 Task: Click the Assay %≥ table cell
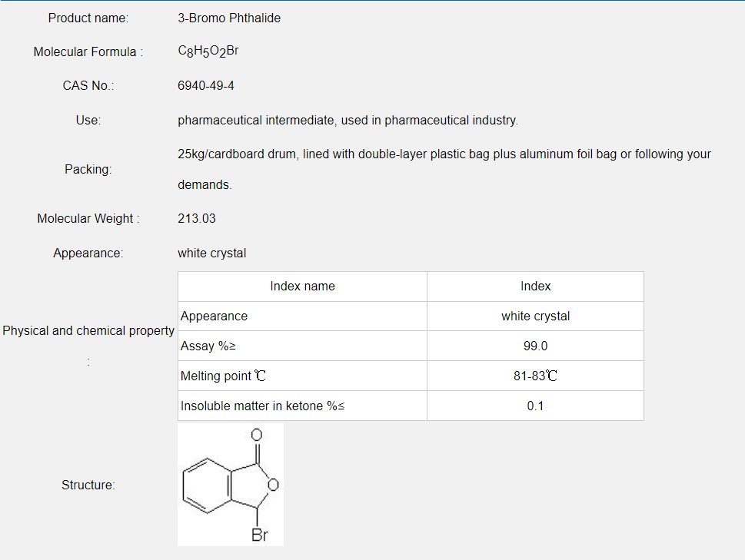[x=208, y=346]
